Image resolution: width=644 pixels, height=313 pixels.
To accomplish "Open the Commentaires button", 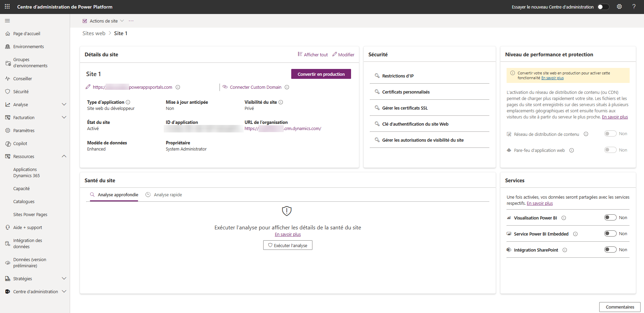I will tap(620, 307).
